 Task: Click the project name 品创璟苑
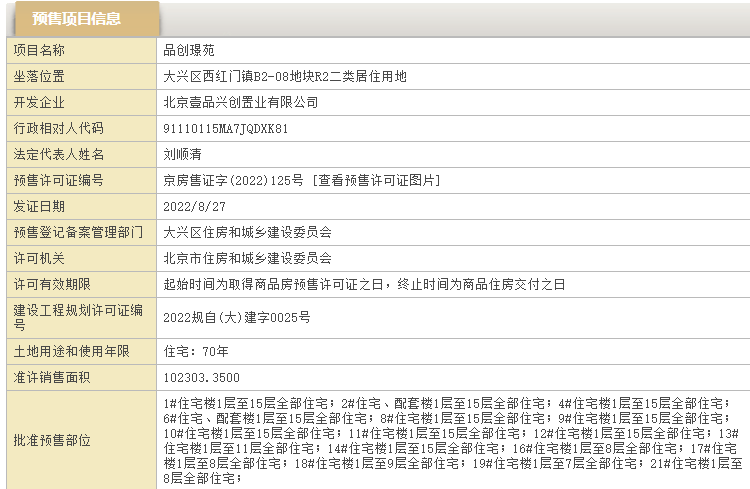click(189, 49)
